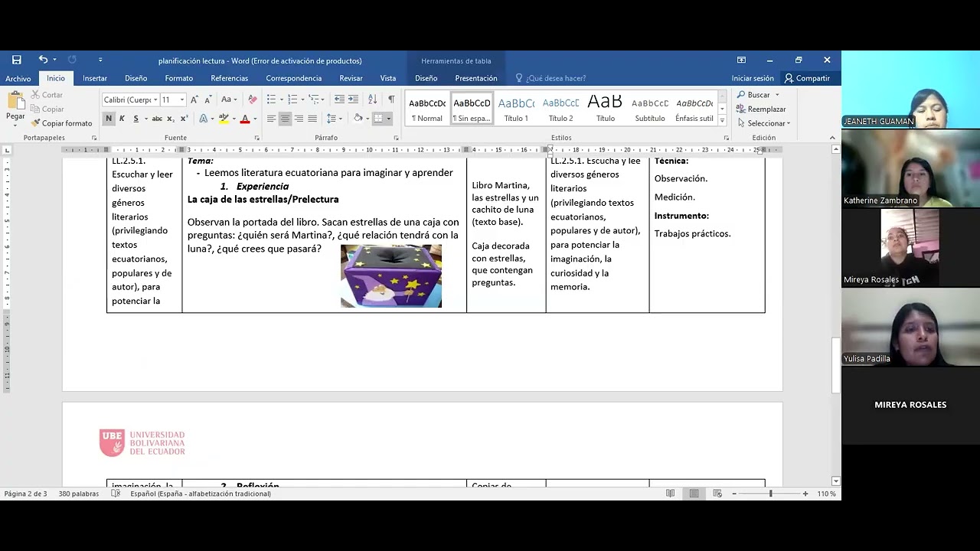Open the font size 11 dropdown
Viewport: 980px width, 551px height.
pyautogui.click(x=181, y=100)
